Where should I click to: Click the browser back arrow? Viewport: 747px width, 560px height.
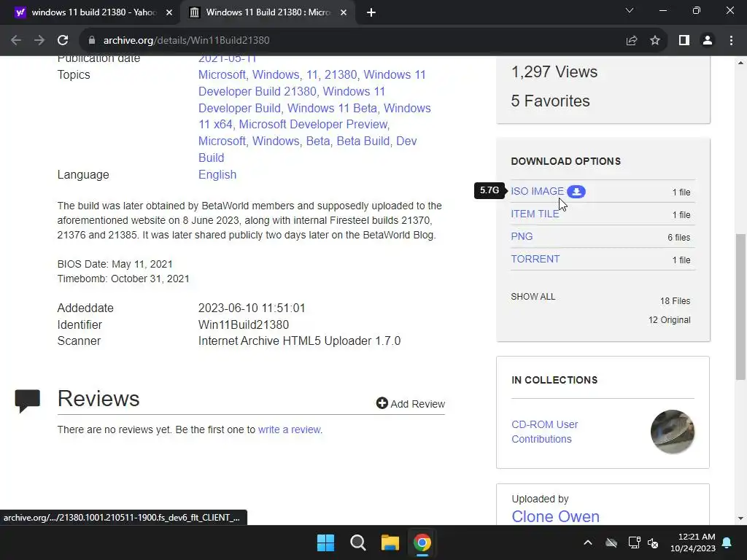[16, 41]
